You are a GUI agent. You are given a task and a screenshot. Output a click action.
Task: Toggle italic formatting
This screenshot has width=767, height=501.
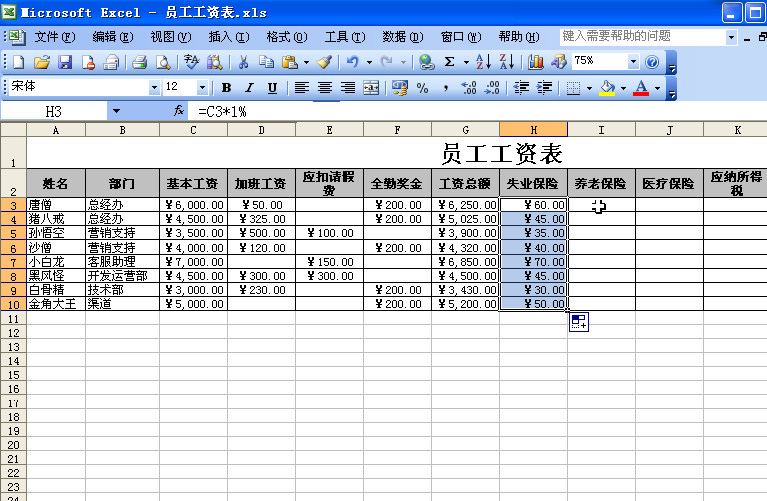[249, 88]
